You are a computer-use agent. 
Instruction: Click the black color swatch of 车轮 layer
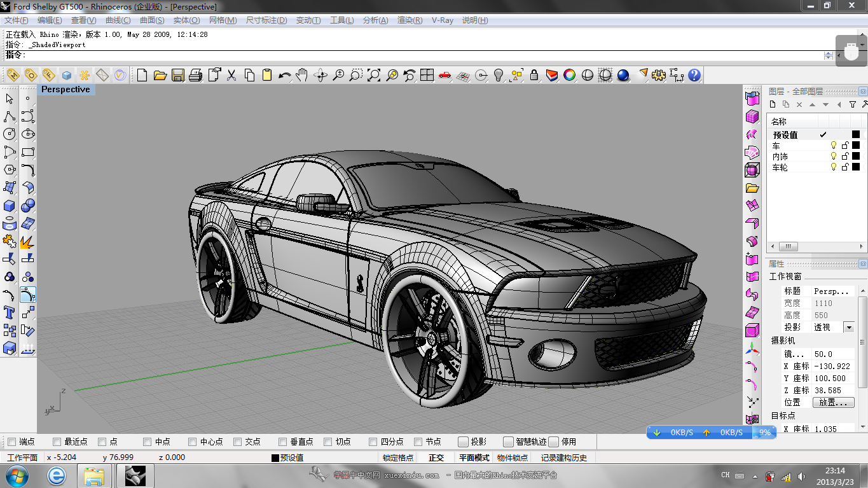click(x=856, y=167)
